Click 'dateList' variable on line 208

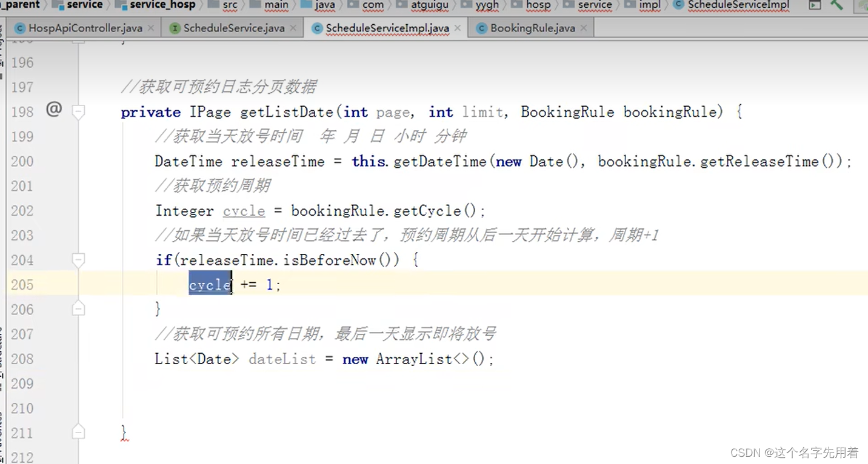(x=282, y=359)
